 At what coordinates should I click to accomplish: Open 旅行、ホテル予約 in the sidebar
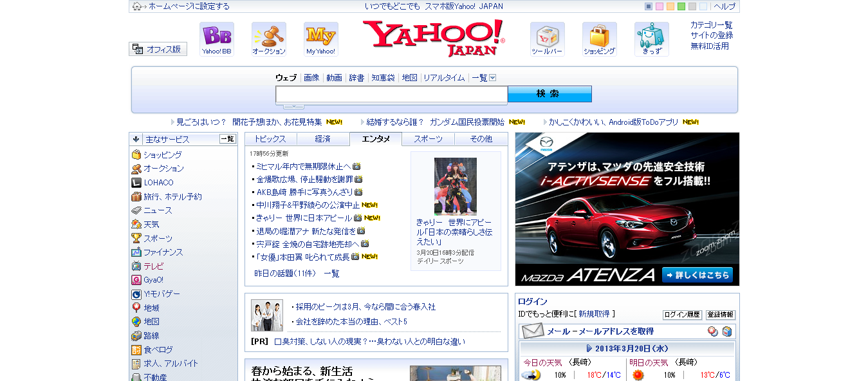(172, 197)
